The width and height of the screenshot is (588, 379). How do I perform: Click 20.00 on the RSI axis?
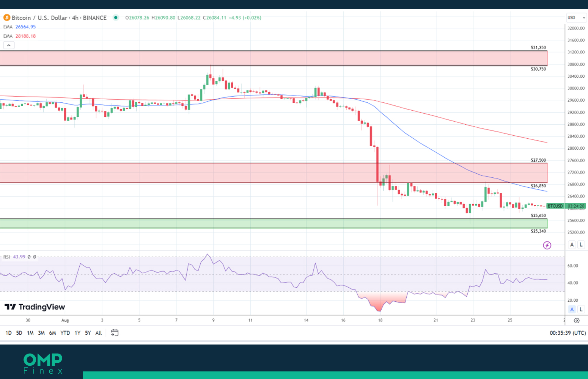573,300
